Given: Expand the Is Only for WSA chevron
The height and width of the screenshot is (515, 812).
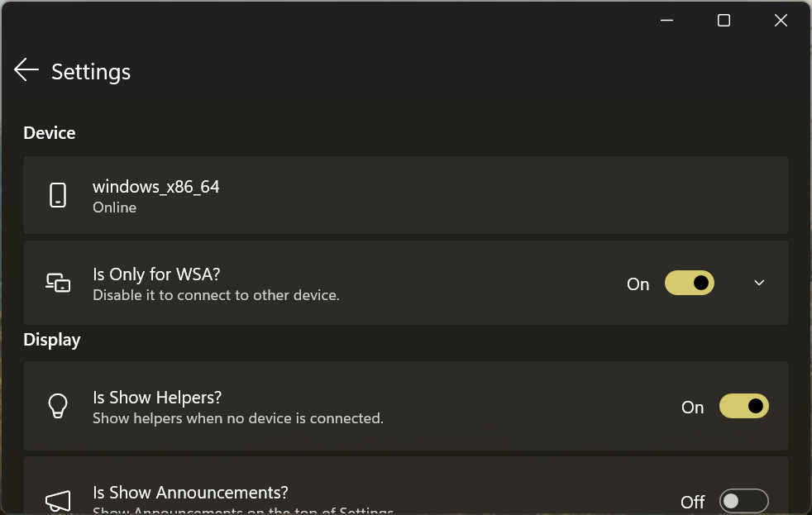Looking at the screenshot, I should 759,284.
